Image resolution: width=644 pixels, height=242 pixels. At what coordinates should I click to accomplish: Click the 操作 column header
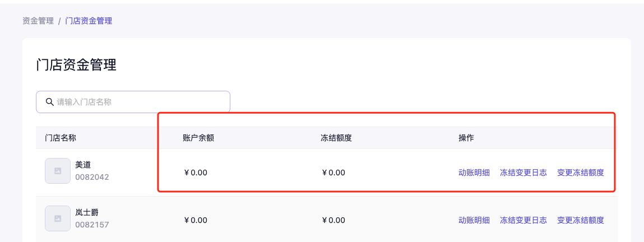[x=466, y=138]
